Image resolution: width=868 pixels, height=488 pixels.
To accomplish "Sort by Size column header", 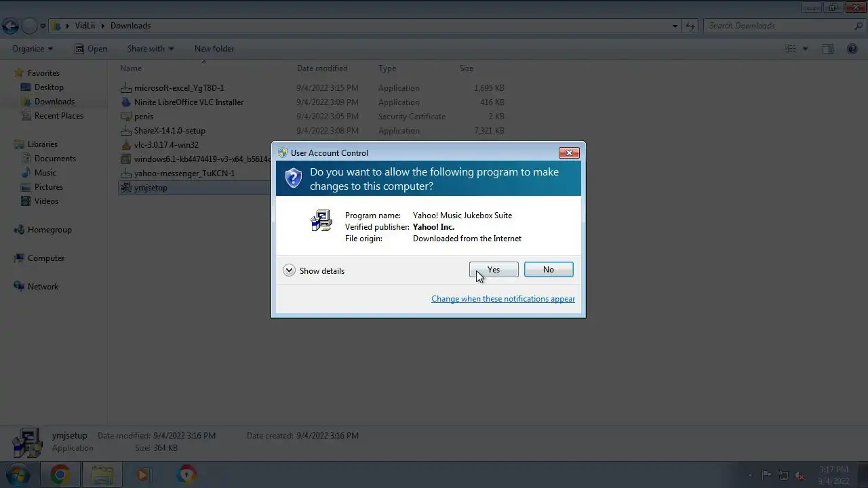I will click(467, 68).
